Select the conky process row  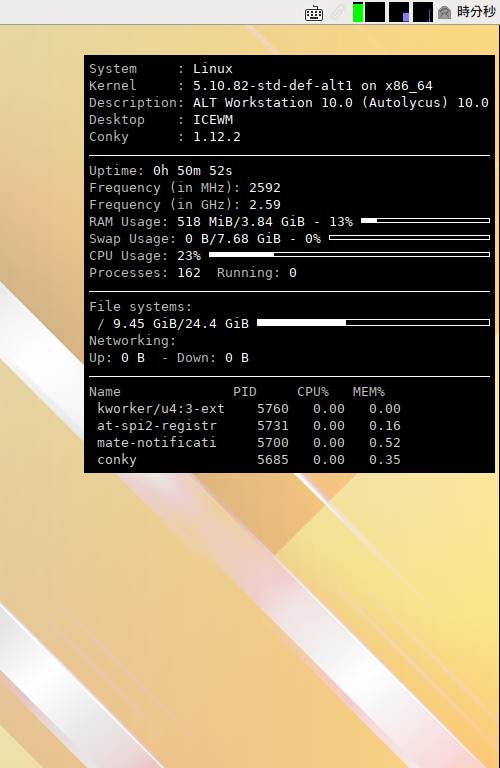pos(248,460)
